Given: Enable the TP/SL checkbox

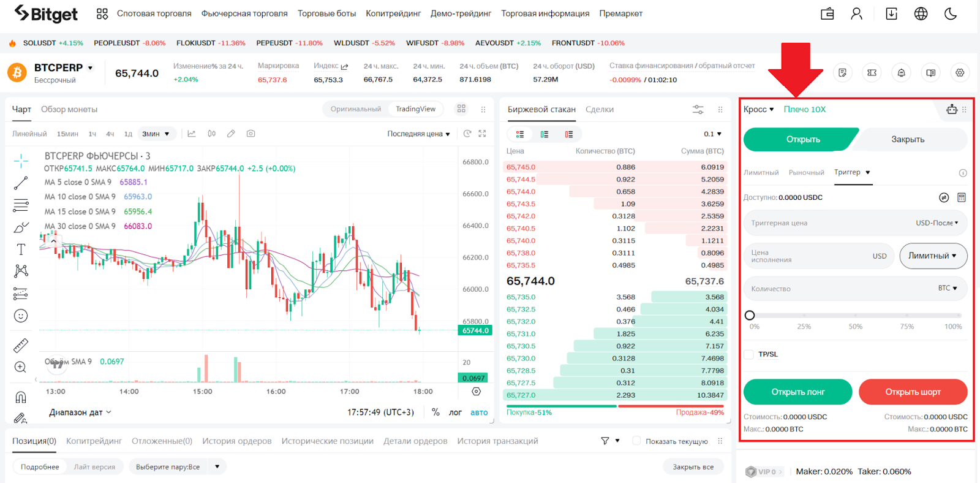Looking at the screenshot, I should tap(748, 354).
